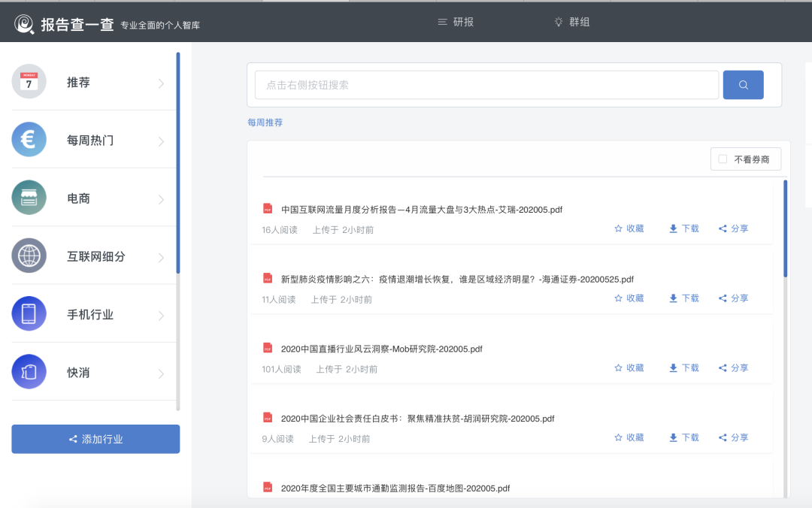Select 互联网细分 in the sidebar
The width and height of the screenshot is (812, 508).
(x=94, y=256)
